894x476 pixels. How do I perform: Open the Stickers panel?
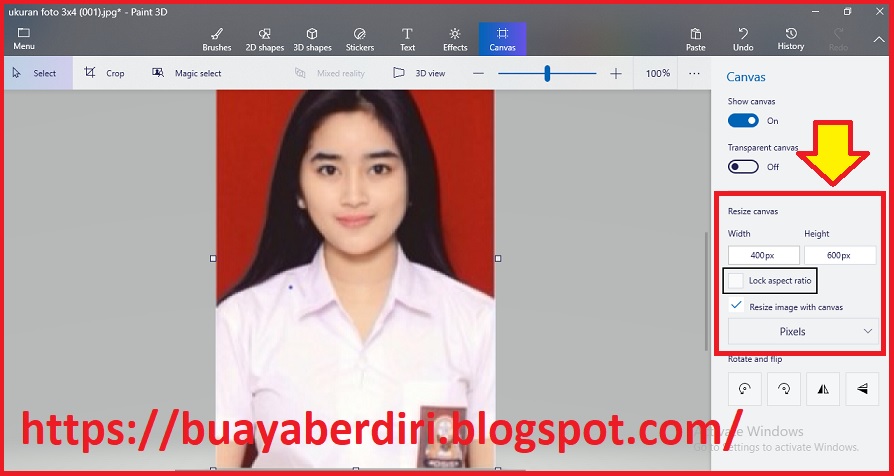[360, 39]
